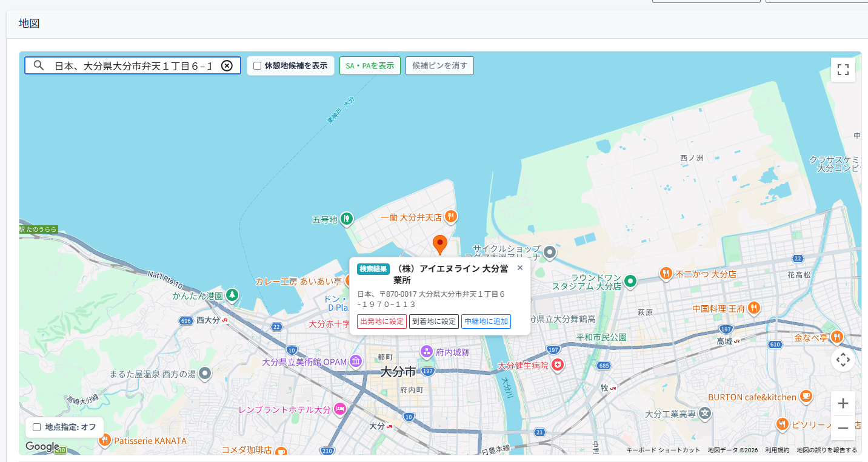Click the SA・PAを表示 button
This screenshot has width=868, height=462.
pos(370,65)
